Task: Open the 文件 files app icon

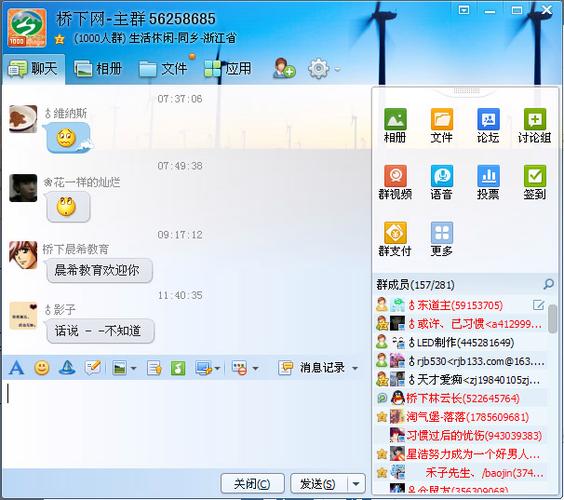Action: point(441,126)
